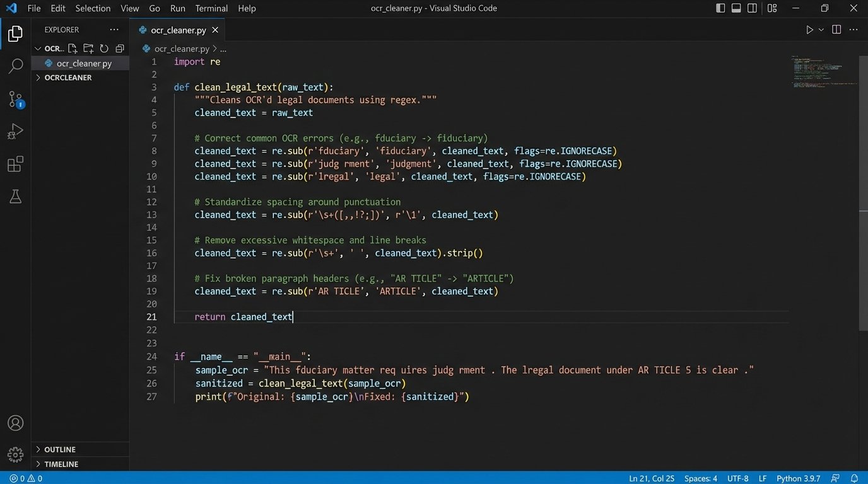Click the Python 3.9.7 interpreter selector
This screenshot has height=484, width=868.
(797, 478)
